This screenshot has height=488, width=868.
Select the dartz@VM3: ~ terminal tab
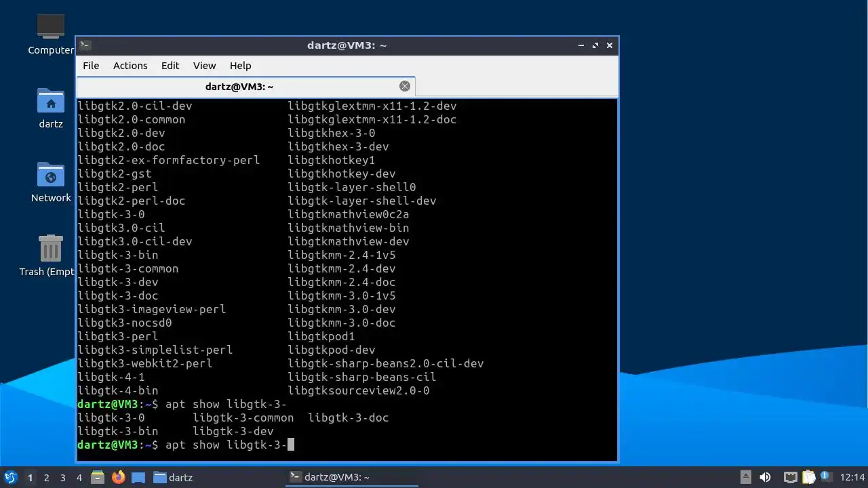(245, 86)
